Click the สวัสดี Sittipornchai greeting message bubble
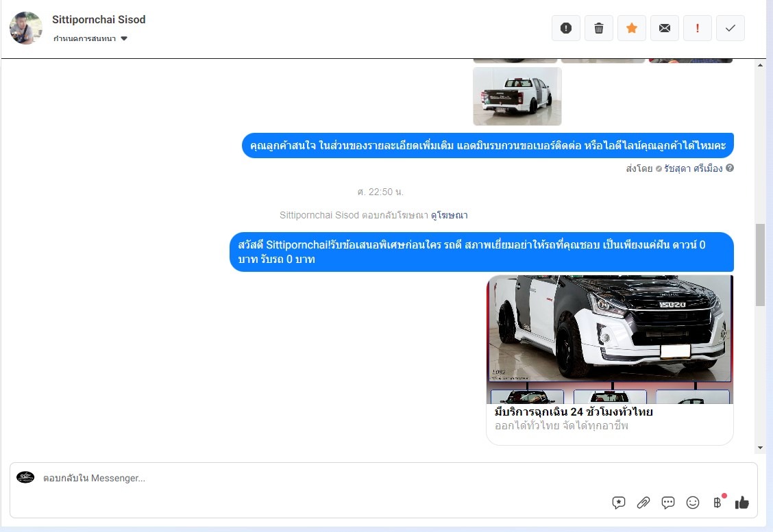Image resolution: width=773 pixels, height=532 pixels. pos(482,252)
